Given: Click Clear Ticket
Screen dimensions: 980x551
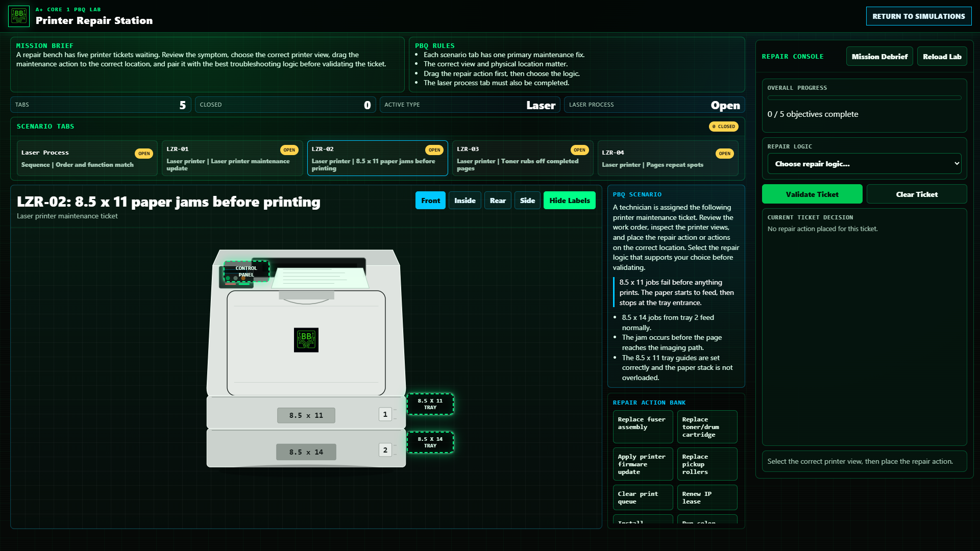Looking at the screenshot, I should pyautogui.click(x=917, y=194).
